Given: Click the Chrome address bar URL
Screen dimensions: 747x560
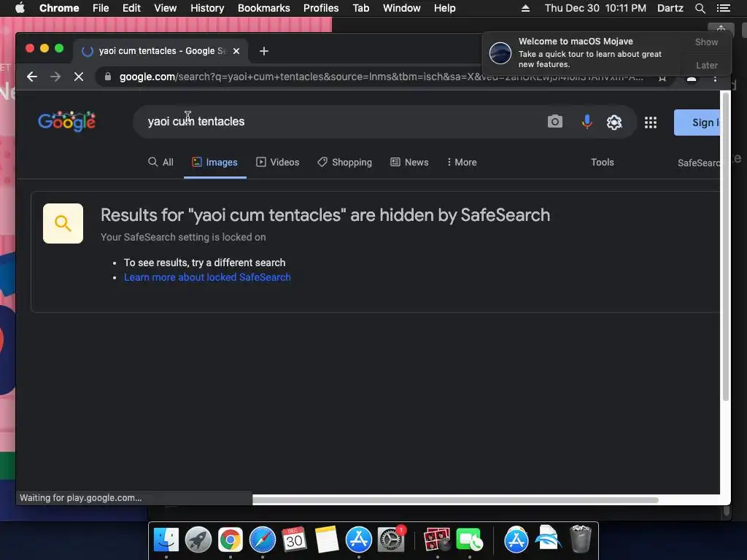Looking at the screenshot, I should (380, 77).
